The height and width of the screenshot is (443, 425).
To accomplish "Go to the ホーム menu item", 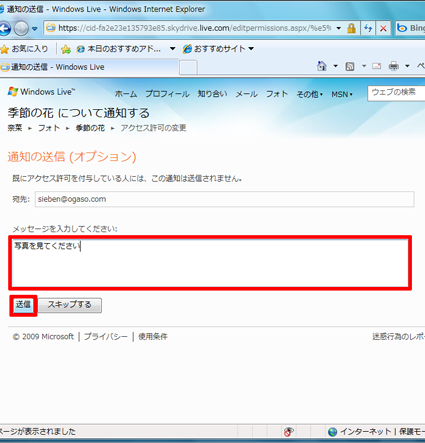I will 126,94.
